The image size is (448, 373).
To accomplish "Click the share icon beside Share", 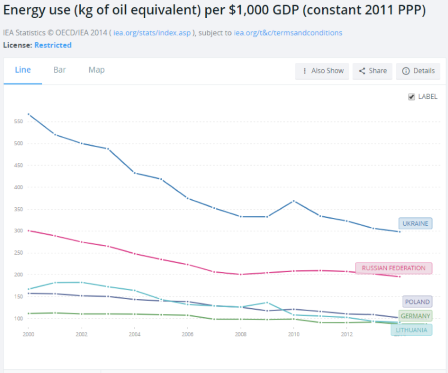I will click(x=362, y=71).
